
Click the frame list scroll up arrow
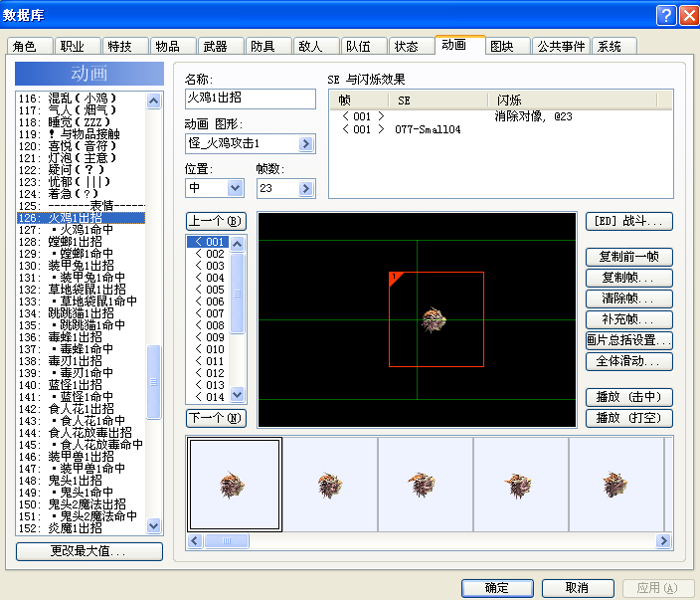[237, 244]
